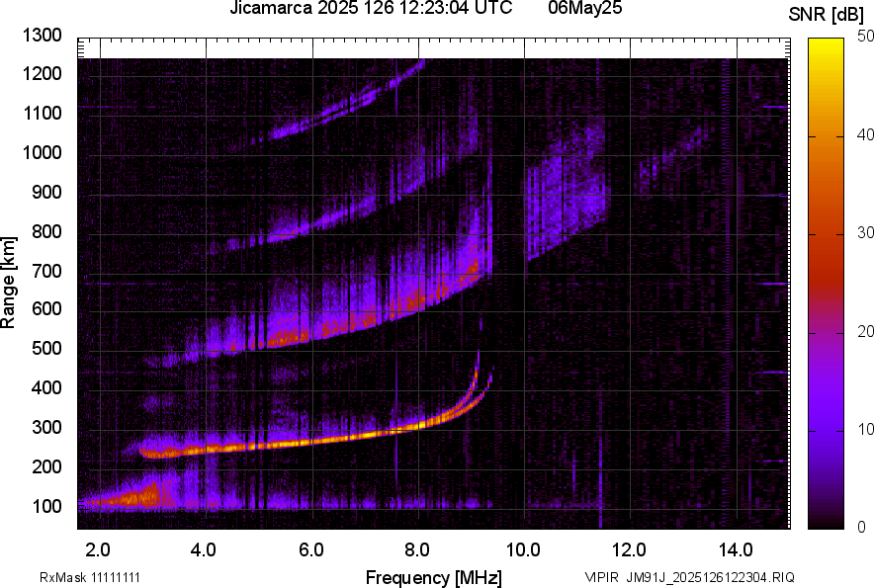Click the frequency tick label 4.0
Viewport: 874px width, 588px height.
[204, 550]
